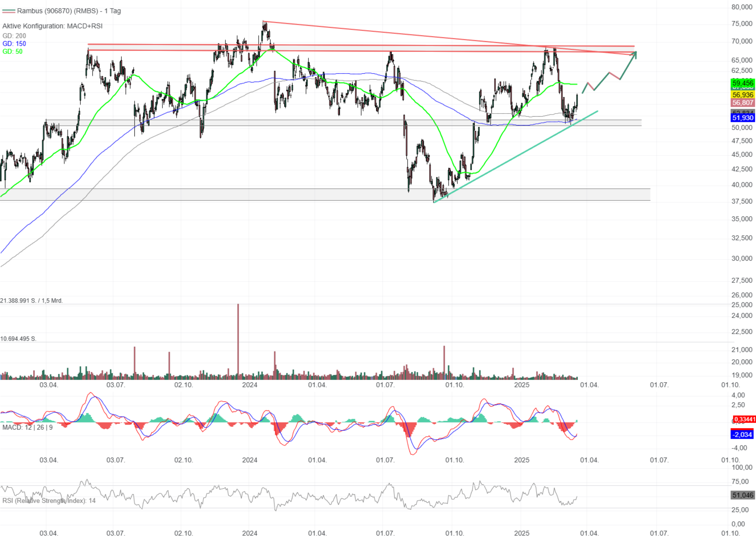Click the 75,000 price axis label
The height and width of the screenshot is (538, 756).
coord(742,24)
